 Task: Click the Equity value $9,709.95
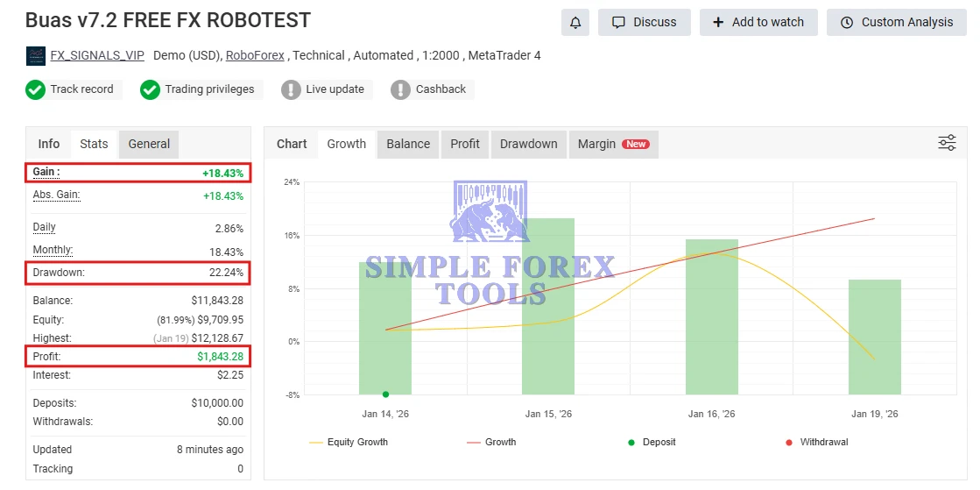(221, 320)
